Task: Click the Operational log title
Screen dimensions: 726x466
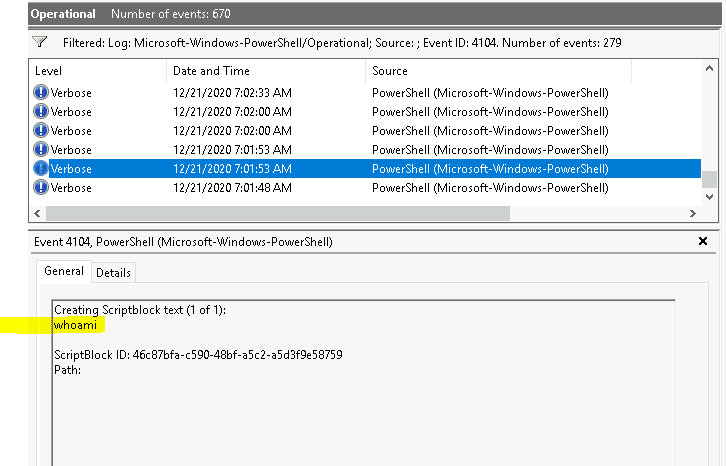Action: coord(63,14)
